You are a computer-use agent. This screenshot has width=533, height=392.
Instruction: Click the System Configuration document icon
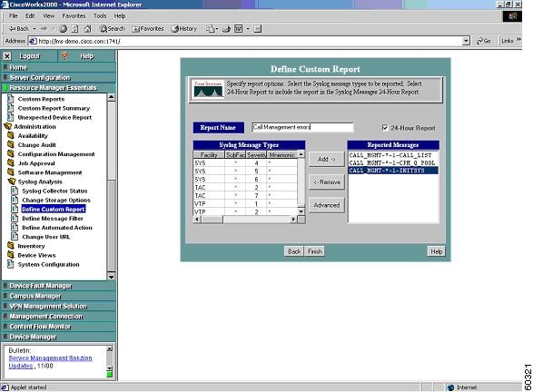11,264
